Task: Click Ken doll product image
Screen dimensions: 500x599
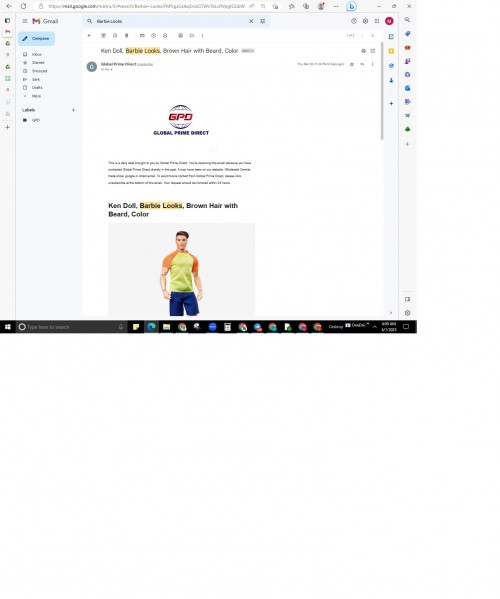Action: pyautogui.click(x=182, y=270)
